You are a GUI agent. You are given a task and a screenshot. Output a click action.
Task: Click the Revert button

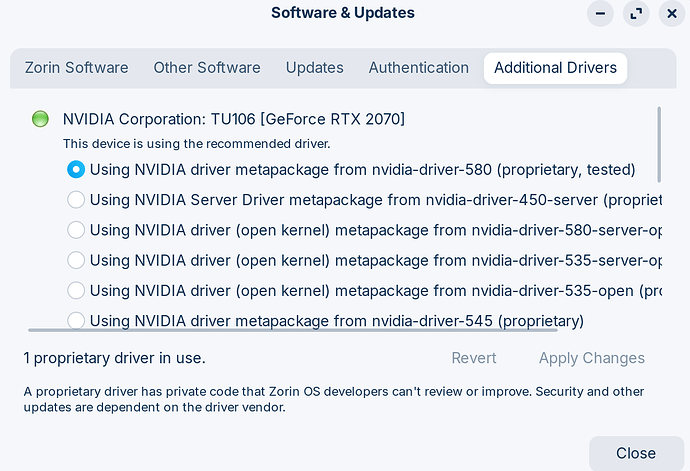click(473, 358)
